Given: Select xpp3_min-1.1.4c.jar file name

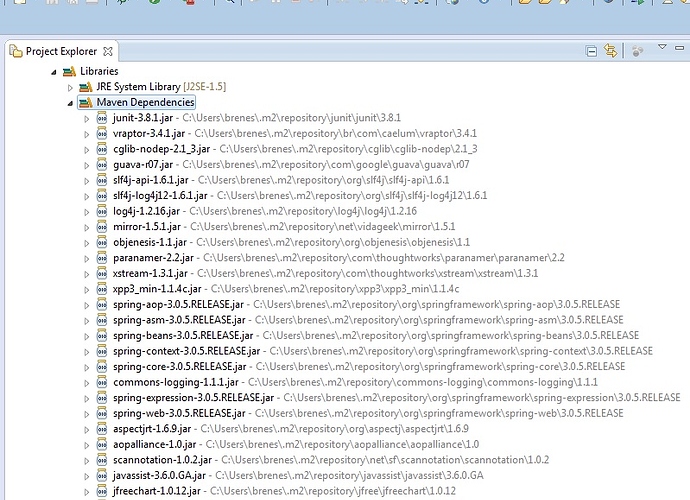Looking at the screenshot, I should [x=157, y=289].
